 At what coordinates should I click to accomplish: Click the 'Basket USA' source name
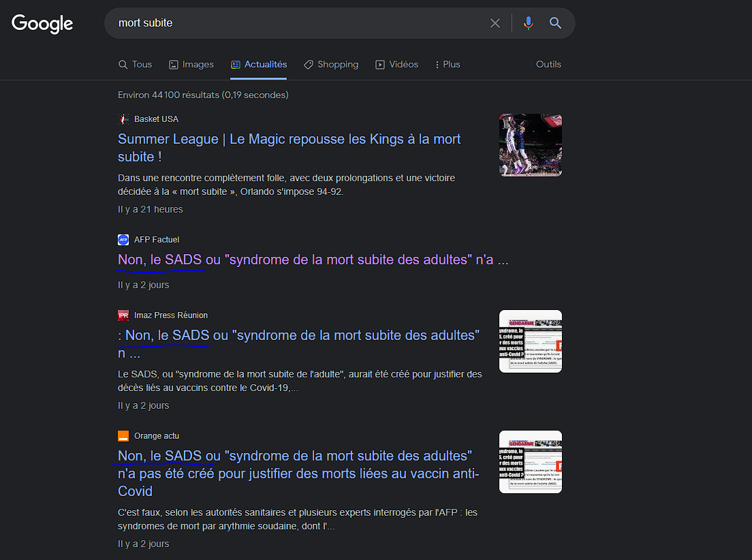[x=157, y=119]
